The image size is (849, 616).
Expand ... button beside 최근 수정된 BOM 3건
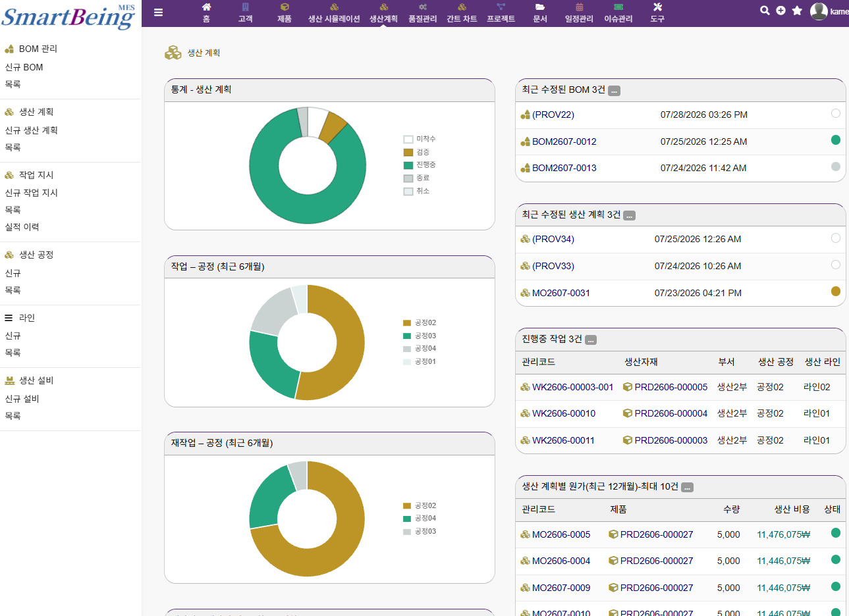coord(614,91)
